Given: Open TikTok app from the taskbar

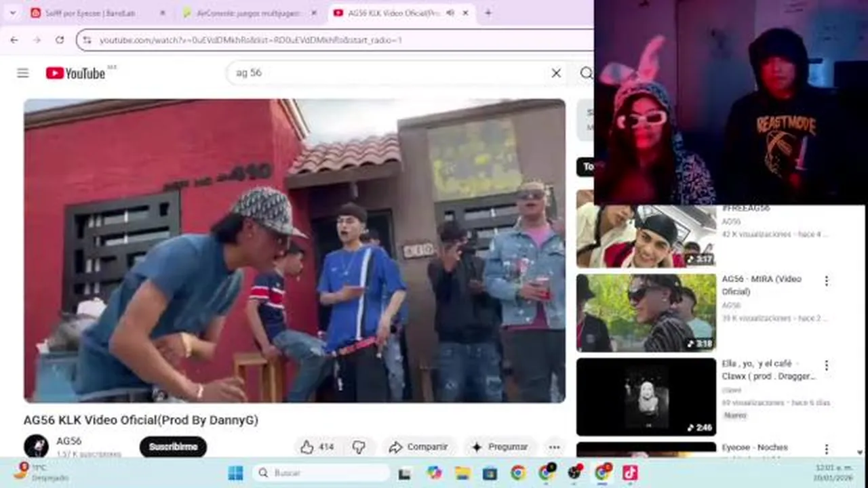Looking at the screenshot, I should (630, 473).
